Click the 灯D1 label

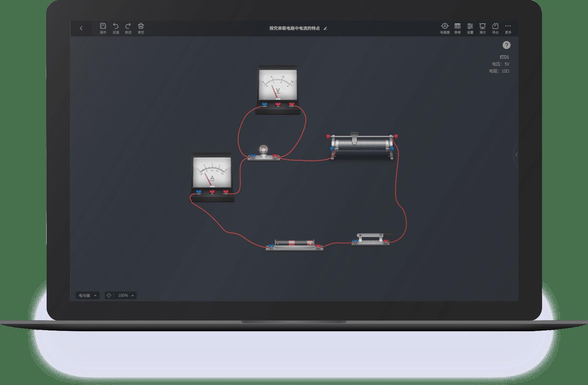point(504,57)
